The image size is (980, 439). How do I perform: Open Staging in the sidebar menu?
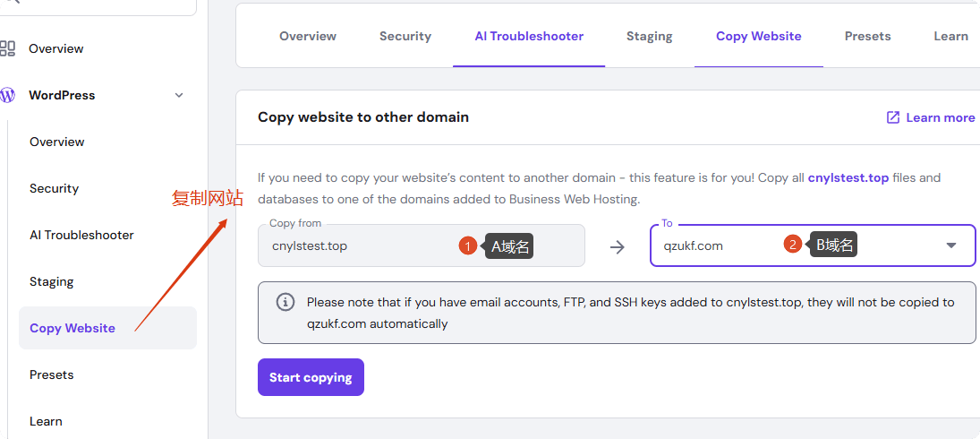pyautogui.click(x=52, y=281)
